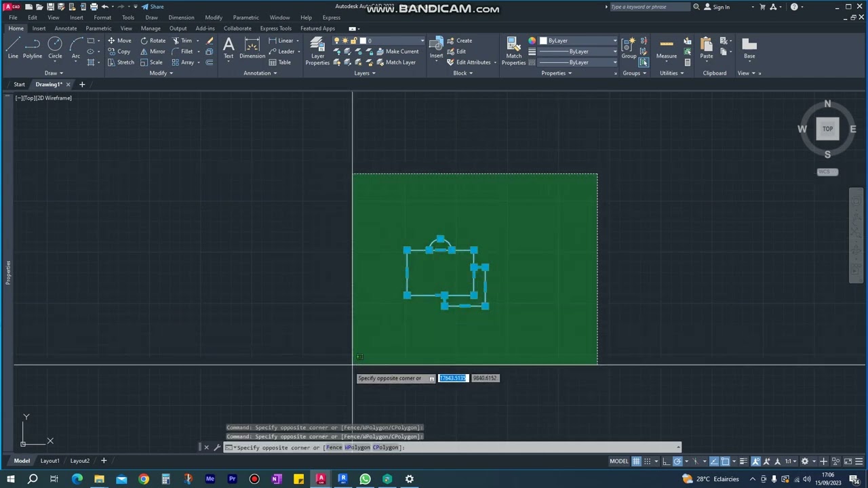Image resolution: width=868 pixels, height=488 pixels.
Task: Toggle polar tracking in status bar
Action: click(x=677, y=462)
